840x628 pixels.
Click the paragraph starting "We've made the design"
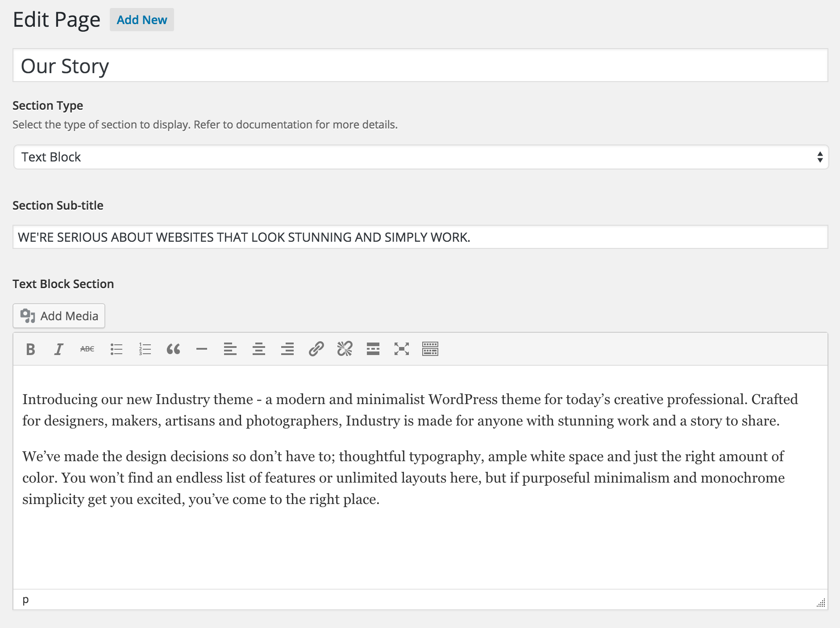(403, 478)
